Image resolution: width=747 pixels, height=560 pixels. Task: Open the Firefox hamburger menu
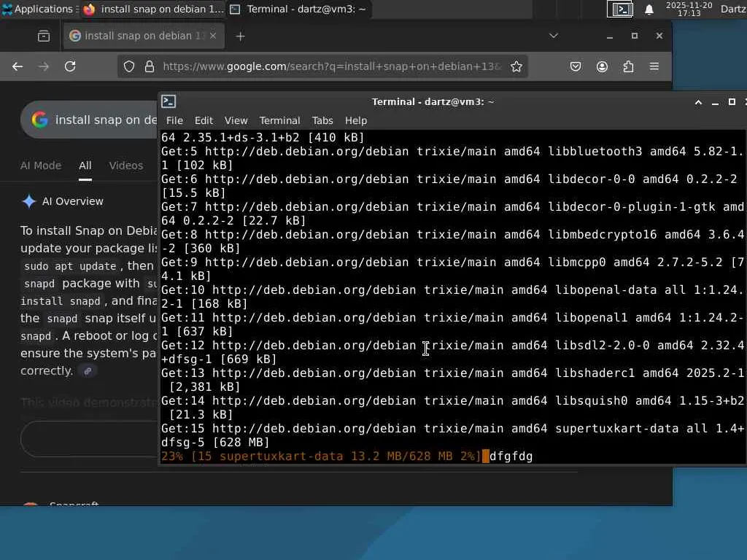(654, 66)
